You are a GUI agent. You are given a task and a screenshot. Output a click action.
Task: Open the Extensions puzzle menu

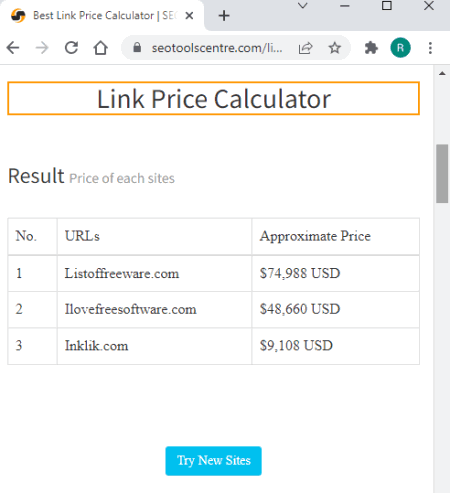[x=371, y=48]
